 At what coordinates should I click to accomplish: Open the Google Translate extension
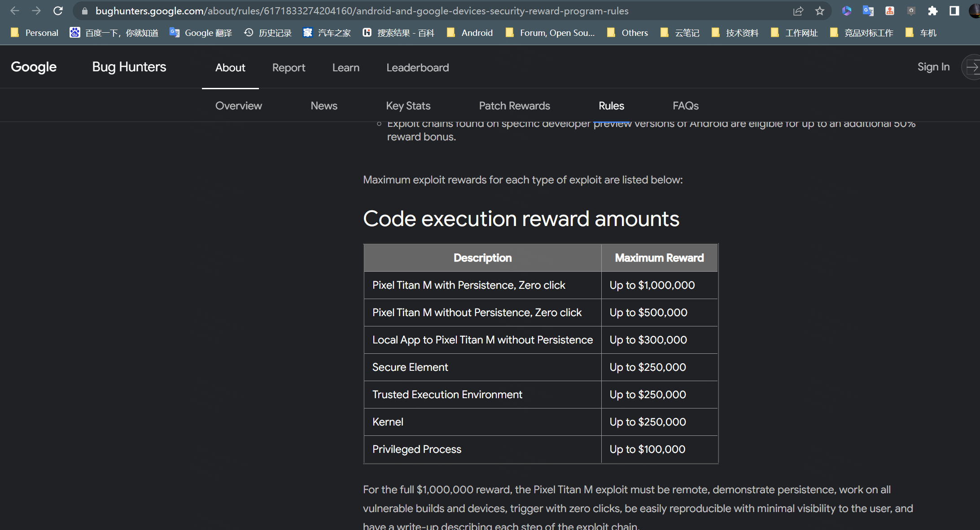[868, 11]
